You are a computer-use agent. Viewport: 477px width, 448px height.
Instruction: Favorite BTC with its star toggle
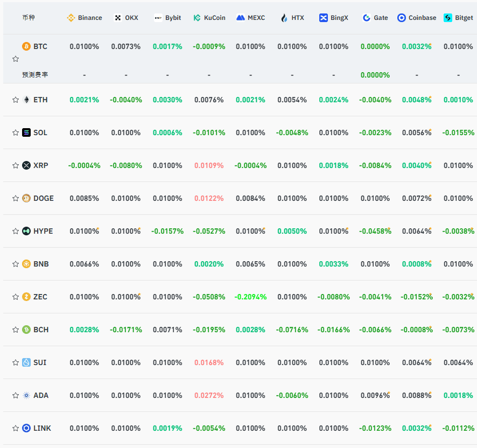pos(16,59)
